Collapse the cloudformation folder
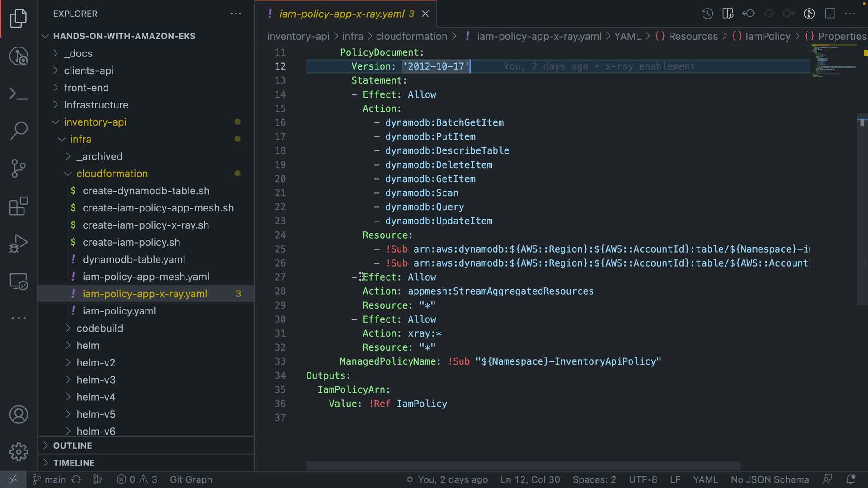The image size is (868, 488). click(x=112, y=174)
